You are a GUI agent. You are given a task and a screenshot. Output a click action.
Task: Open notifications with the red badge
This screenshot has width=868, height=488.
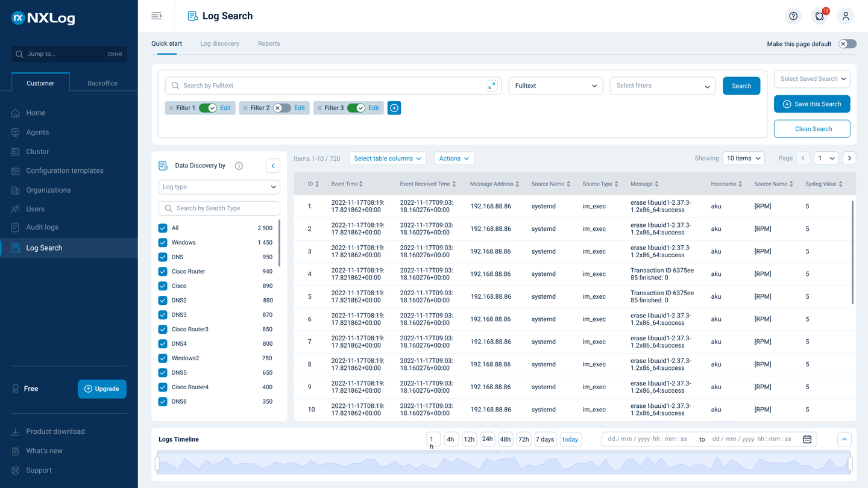[820, 16]
